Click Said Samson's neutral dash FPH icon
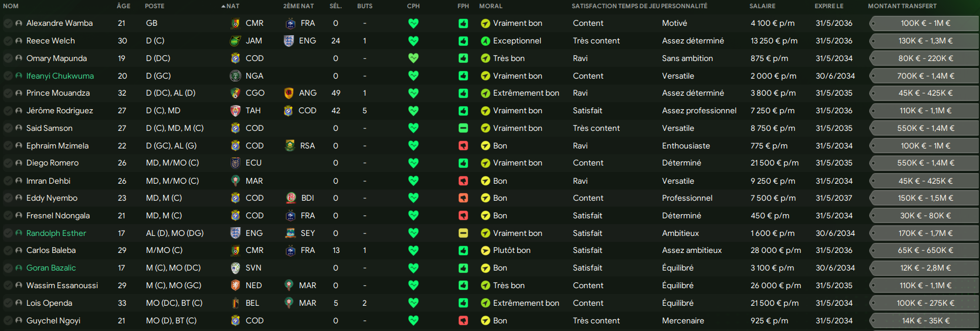Screen dimensions: 980x331 [463, 128]
